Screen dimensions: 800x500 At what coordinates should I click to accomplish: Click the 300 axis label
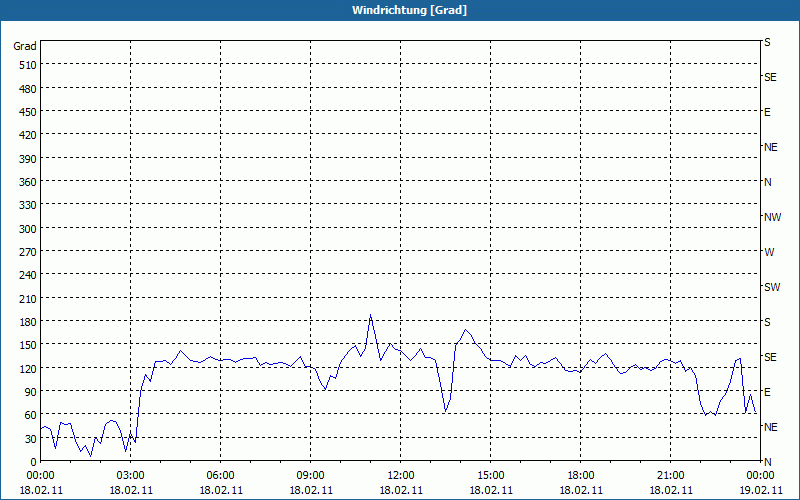pyautogui.click(x=28, y=229)
